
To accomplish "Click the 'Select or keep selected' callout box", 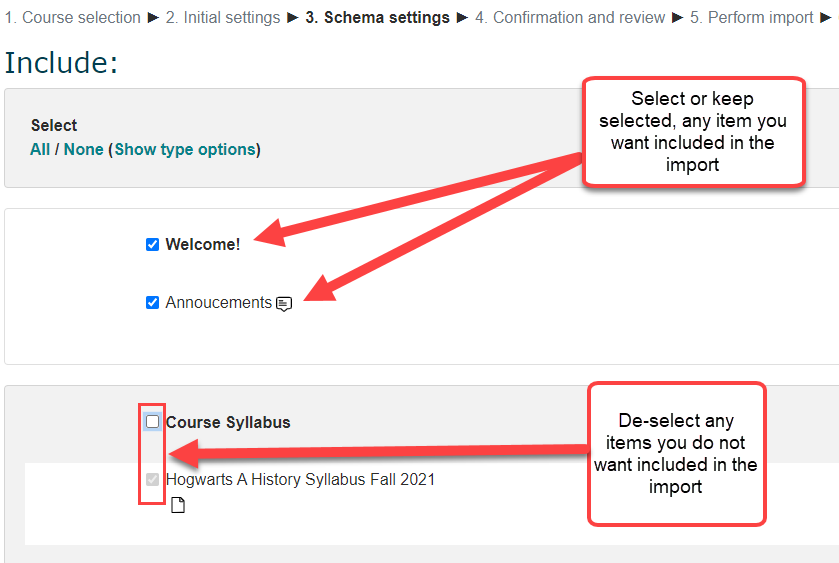I will point(693,131).
